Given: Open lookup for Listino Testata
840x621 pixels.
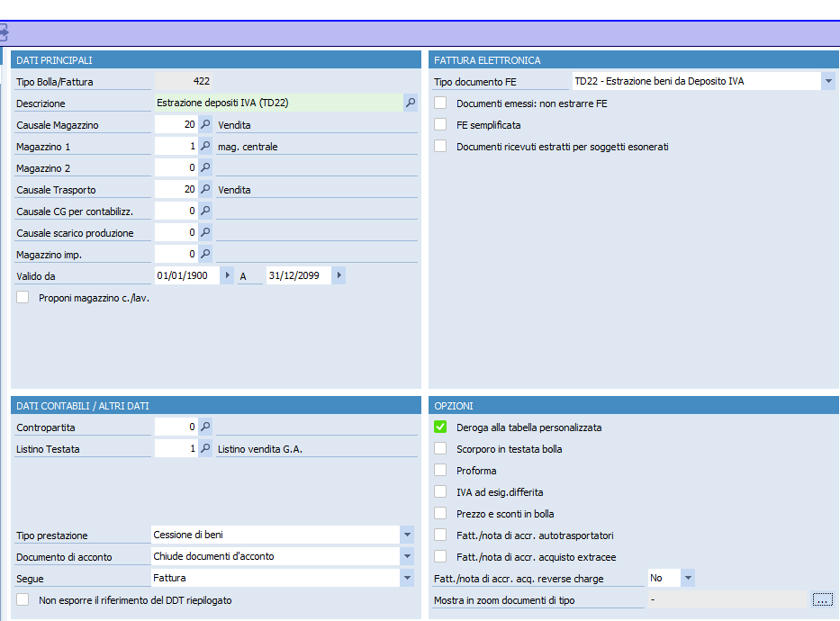Looking at the screenshot, I should tap(205, 448).
